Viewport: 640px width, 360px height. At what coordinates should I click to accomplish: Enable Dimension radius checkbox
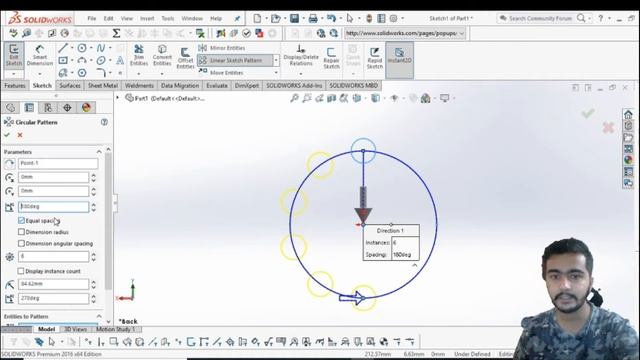point(22,232)
